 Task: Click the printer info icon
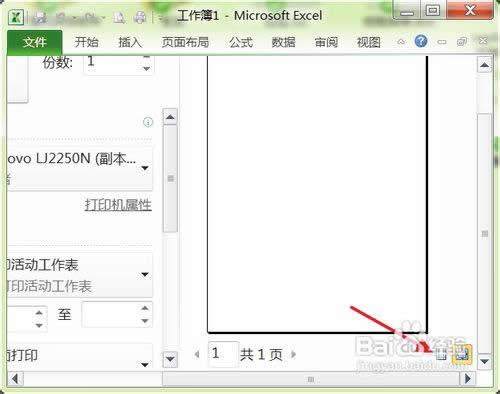click(x=148, y=122)
